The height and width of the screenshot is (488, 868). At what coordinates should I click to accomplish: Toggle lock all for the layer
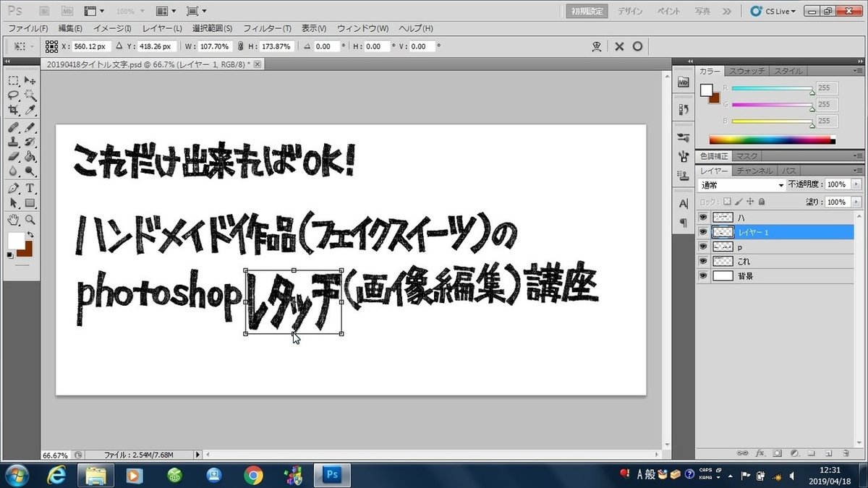[x=762, y=202]
